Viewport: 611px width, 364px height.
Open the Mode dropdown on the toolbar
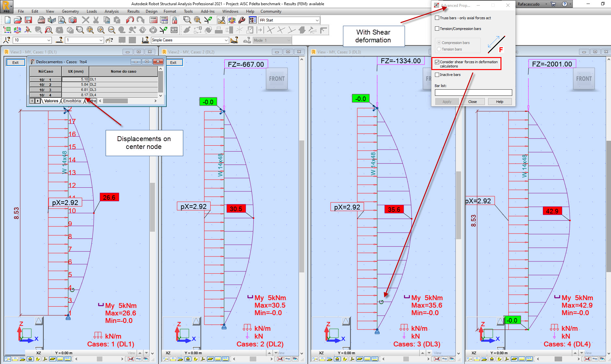(x=289, y=40)
